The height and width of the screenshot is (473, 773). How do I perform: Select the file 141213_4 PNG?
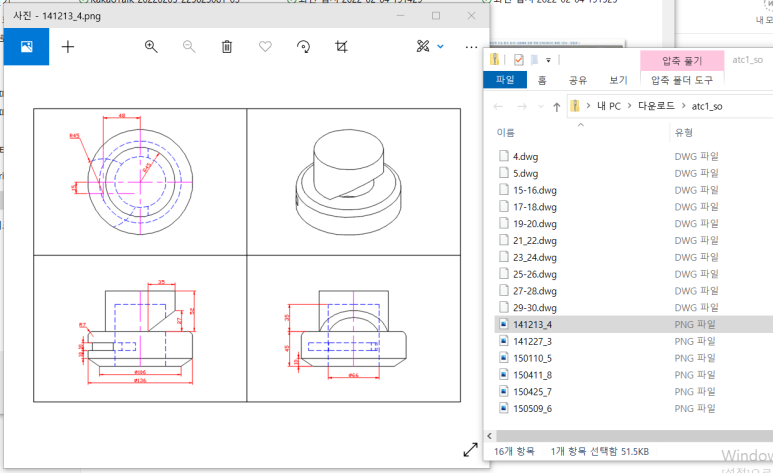click(x=532, y=325)
